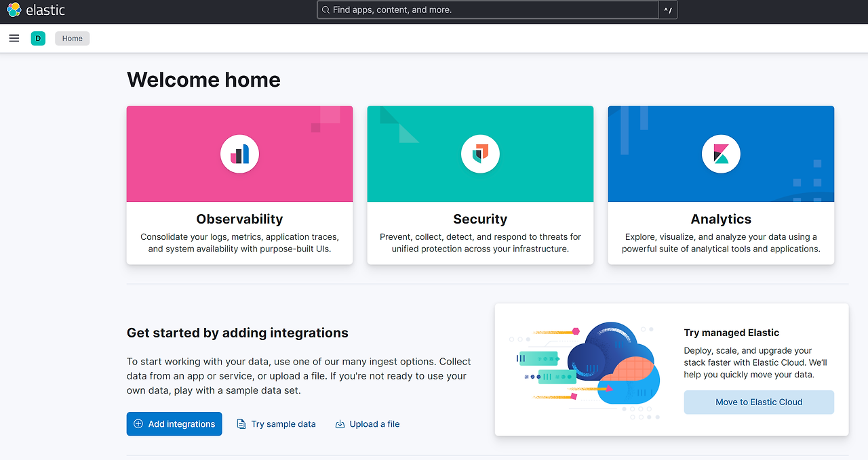Click the Move to Elastic Cloud button
This screenshot has height=460, width=868.
[x=759, y=402]
